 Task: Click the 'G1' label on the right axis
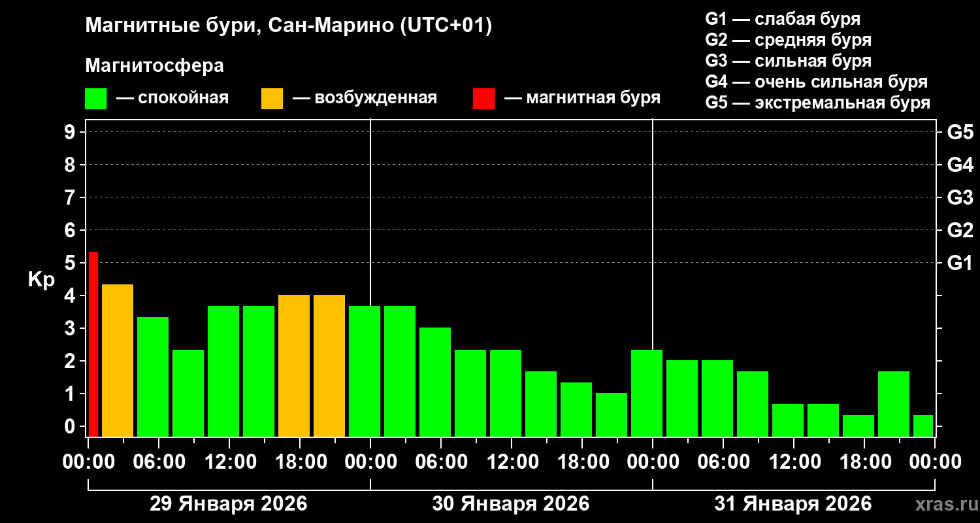(x=960, y=263)
